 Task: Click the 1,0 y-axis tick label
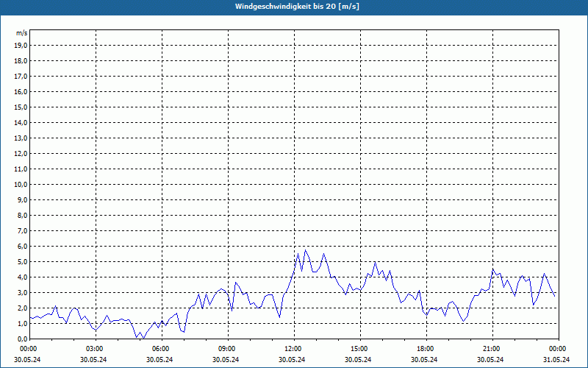click(x=23, y=323)
